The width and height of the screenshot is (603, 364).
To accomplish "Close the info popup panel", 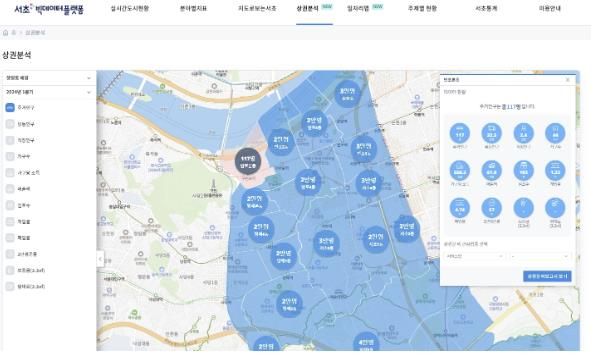I will [x=568, y=80].
